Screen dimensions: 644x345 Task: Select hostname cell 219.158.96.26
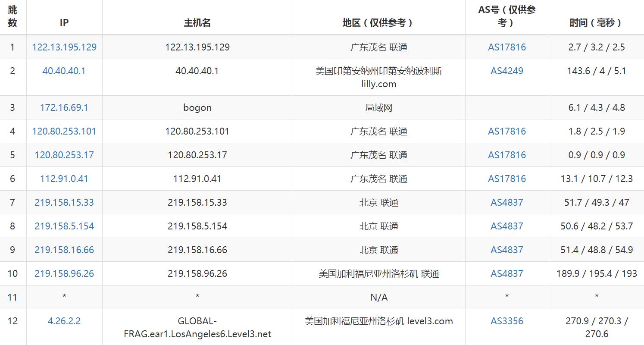pos(197,273)
